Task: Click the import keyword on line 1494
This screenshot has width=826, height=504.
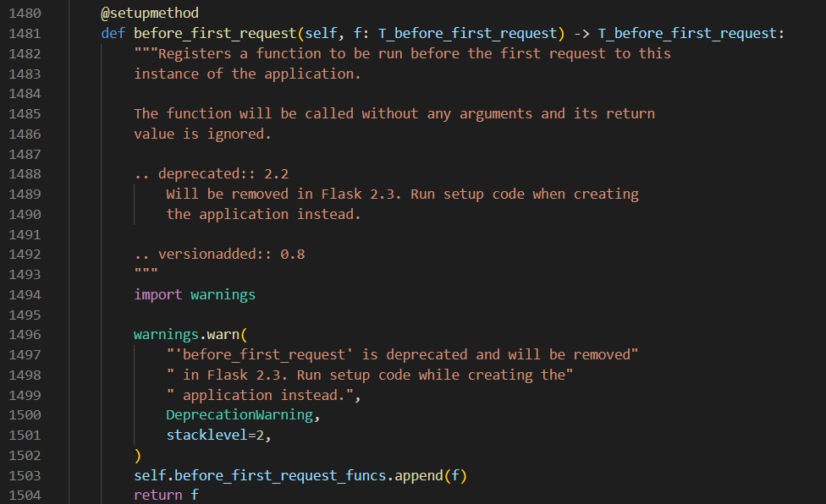Action: coord(158,295)
